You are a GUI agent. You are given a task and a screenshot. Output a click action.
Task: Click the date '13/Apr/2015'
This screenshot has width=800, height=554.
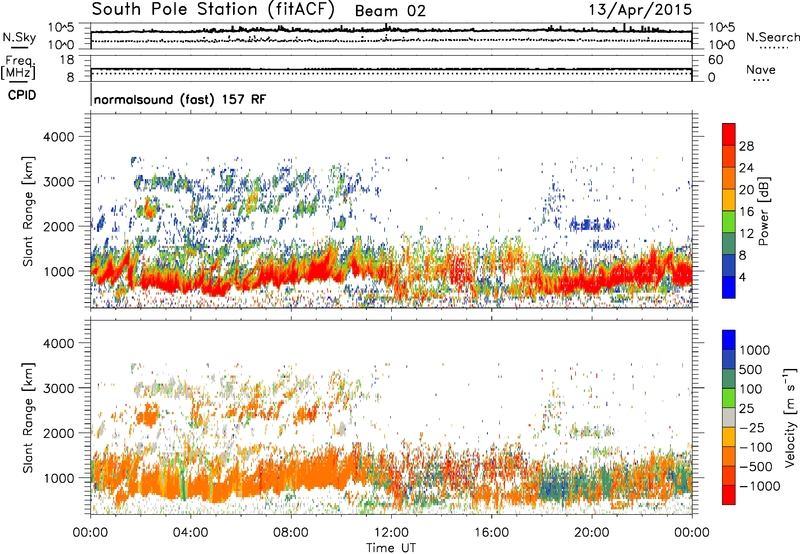640,10
